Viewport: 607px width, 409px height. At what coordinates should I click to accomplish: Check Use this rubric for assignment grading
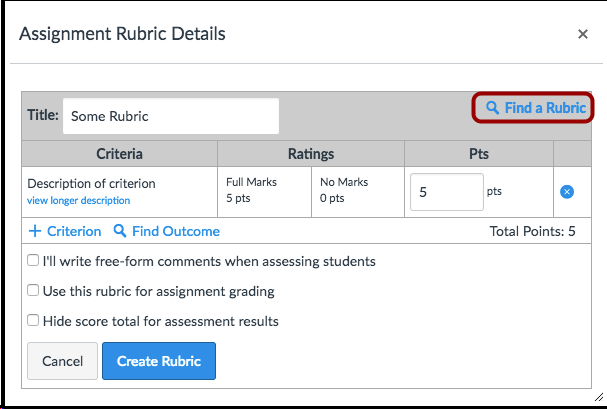(33, 290)
